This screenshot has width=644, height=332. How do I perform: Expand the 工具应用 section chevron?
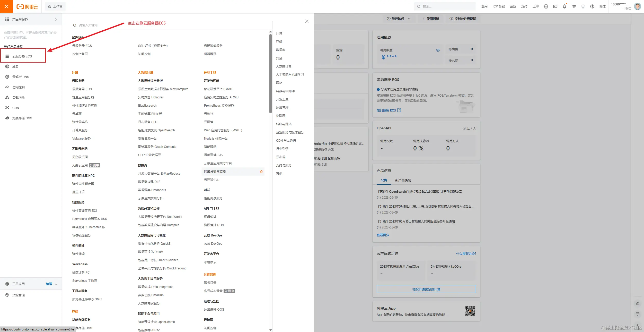coord(56,284)
